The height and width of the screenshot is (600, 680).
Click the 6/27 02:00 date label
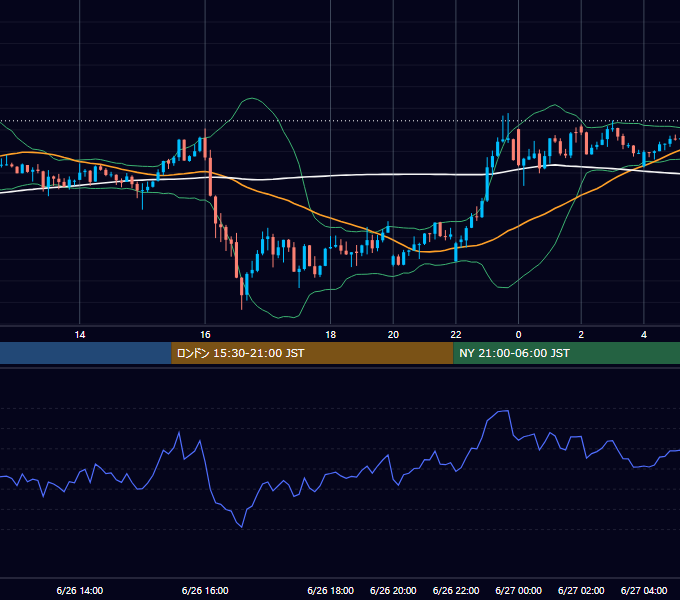(581, 590)
